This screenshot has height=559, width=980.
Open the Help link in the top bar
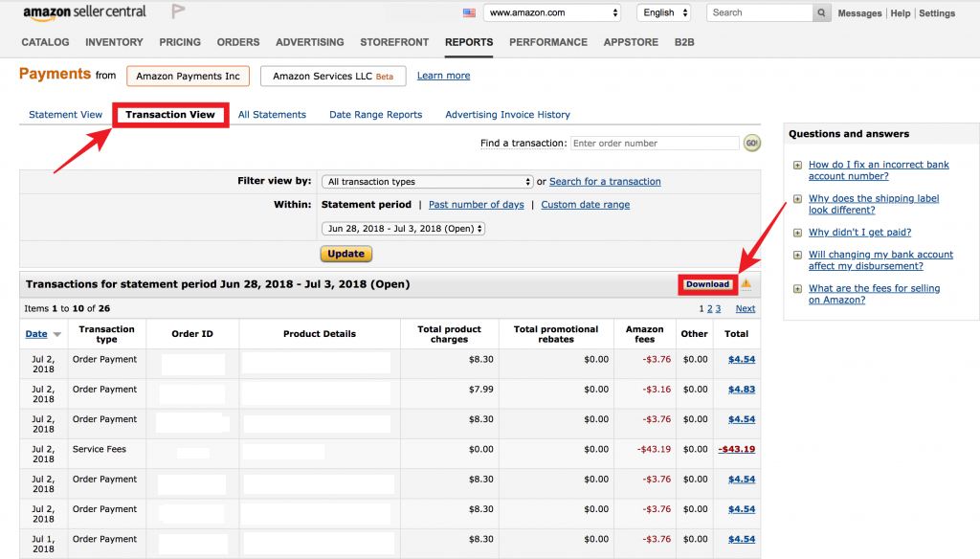coord(900,13)
